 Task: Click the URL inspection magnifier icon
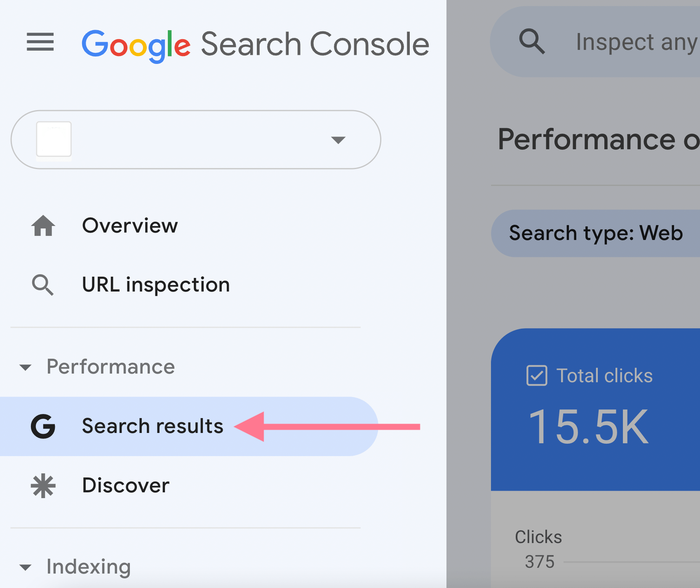tap(43, 285)
